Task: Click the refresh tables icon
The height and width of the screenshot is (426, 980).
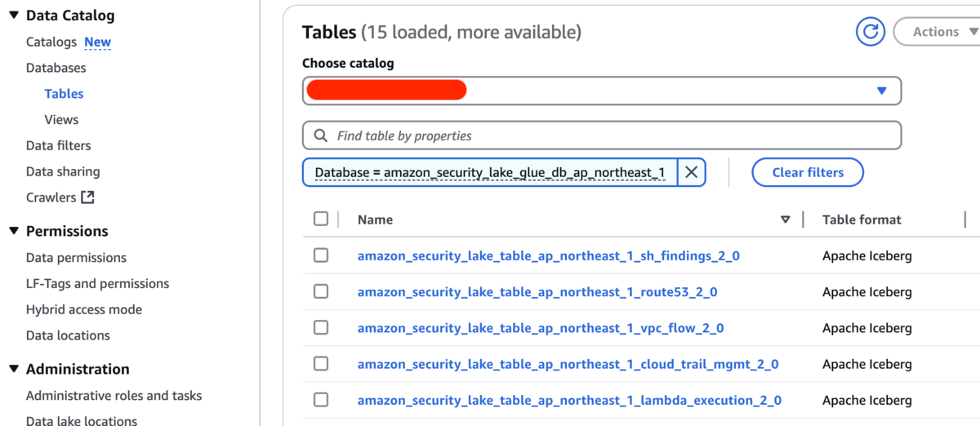Action: pyautogui.click(x=871, y=32)
